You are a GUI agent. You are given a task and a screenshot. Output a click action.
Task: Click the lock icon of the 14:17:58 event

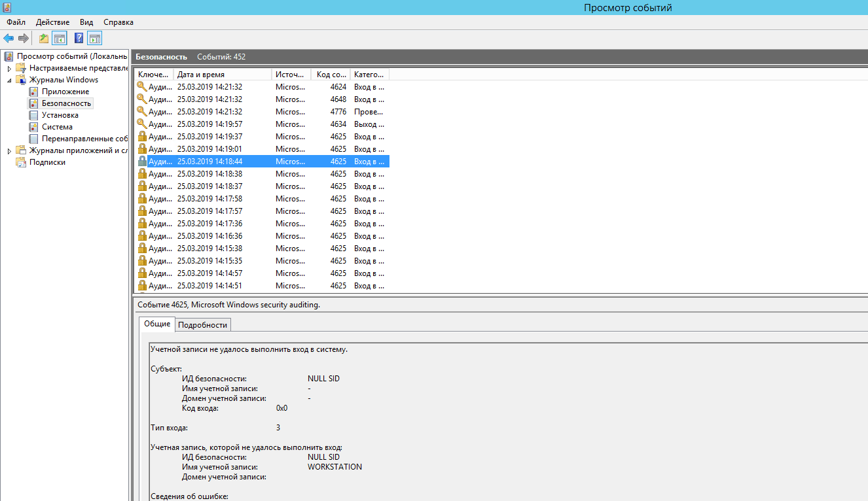(142, 198)
